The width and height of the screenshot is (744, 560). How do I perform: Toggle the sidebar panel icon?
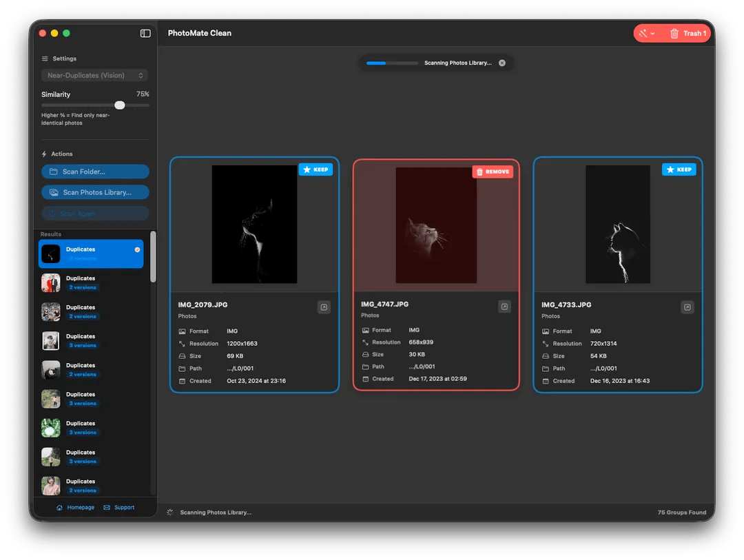pos(145,33)
